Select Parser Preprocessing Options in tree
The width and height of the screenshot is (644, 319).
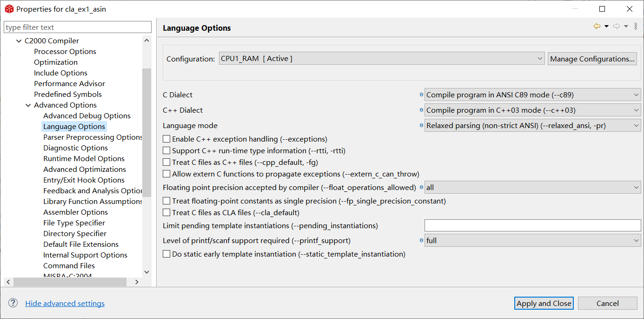[93, 137]
